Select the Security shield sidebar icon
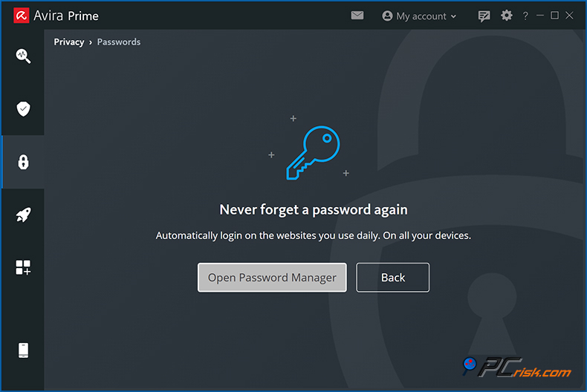 [23, 109]
